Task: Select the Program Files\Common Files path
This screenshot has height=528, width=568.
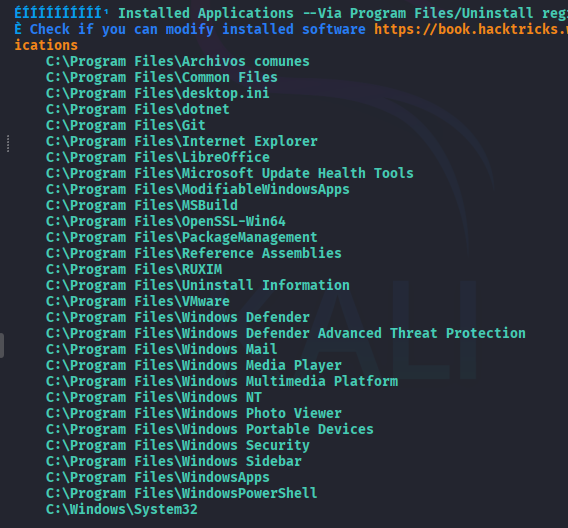Action: tap(162, 77)
